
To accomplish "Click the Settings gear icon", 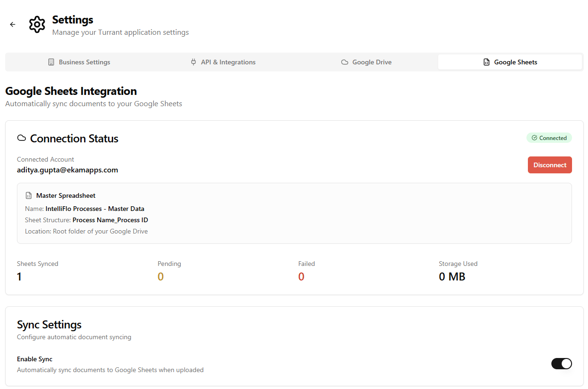I will [x=37, y=24].
